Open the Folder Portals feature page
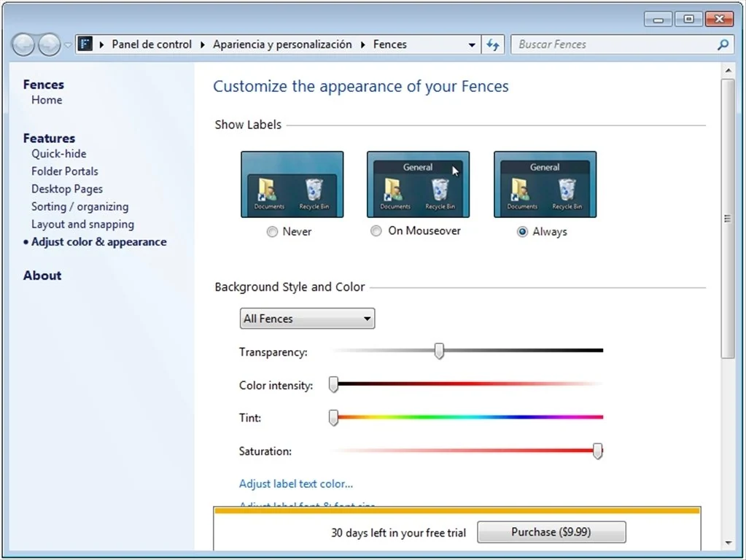This screenshot has width=746, height=560. click(65, 171)
